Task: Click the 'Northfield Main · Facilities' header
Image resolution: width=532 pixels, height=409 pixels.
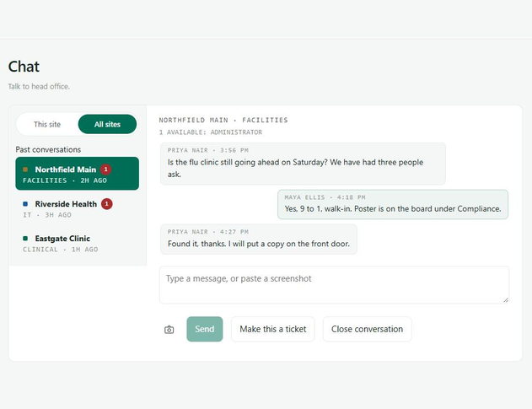Action: [223, 120]
